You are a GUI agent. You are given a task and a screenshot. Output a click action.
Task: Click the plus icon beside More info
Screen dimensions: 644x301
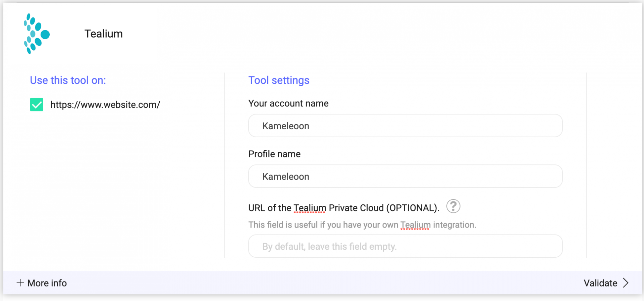pos(20,283)
